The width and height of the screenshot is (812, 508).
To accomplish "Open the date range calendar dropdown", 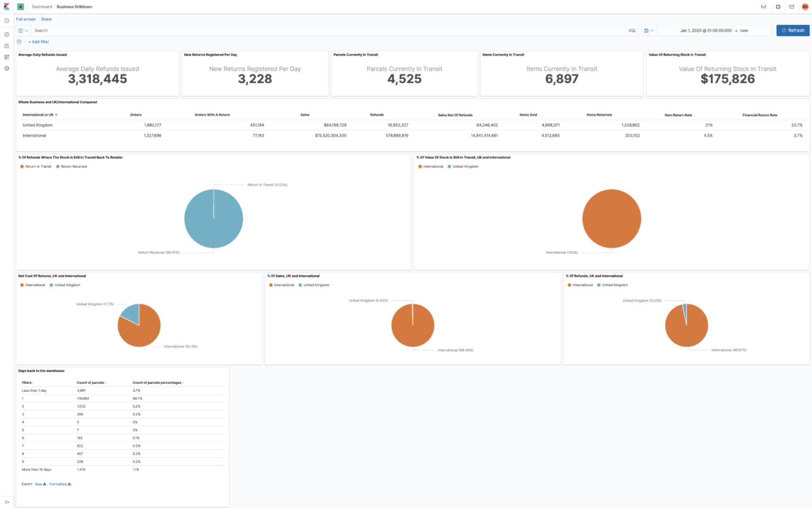I will [649, 31].
